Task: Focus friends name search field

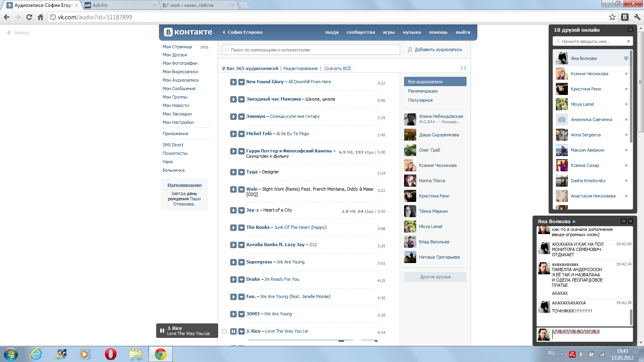Action: (x=593, y=41)
